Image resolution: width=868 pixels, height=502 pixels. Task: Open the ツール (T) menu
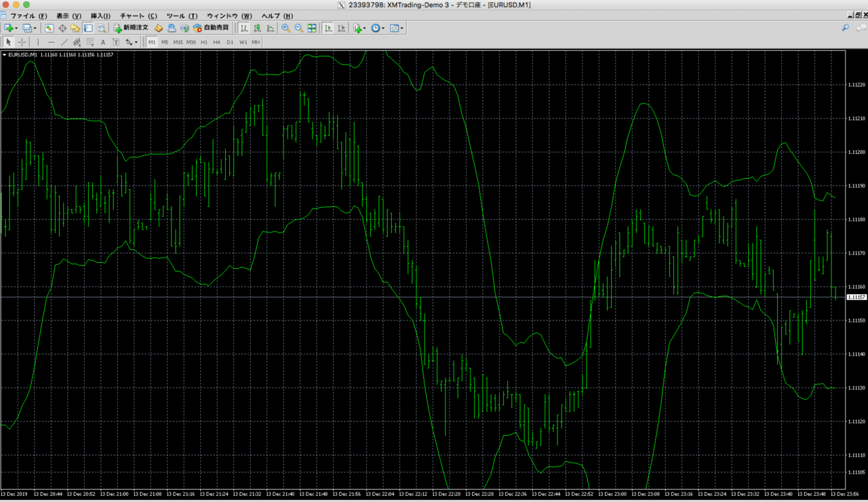point(182,16)
